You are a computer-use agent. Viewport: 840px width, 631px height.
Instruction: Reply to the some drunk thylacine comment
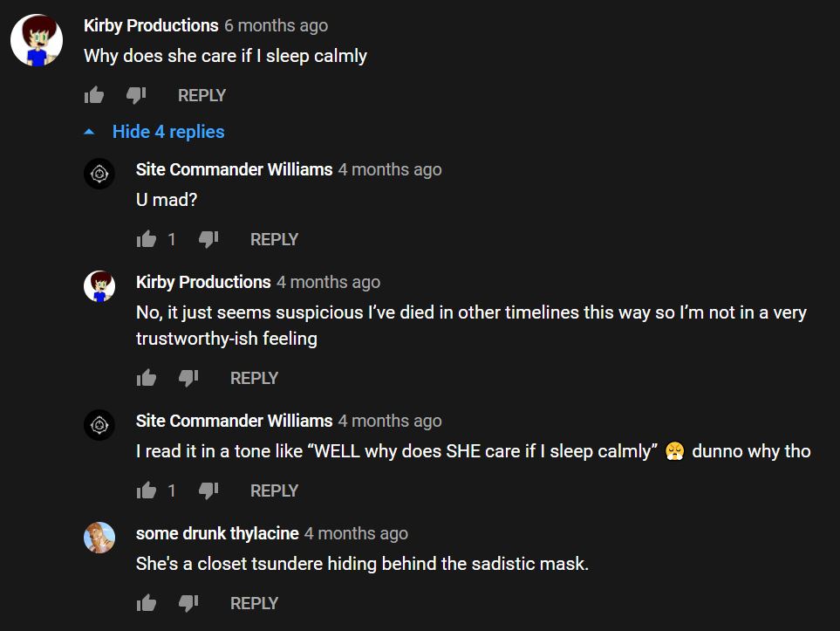click(254, 603)
